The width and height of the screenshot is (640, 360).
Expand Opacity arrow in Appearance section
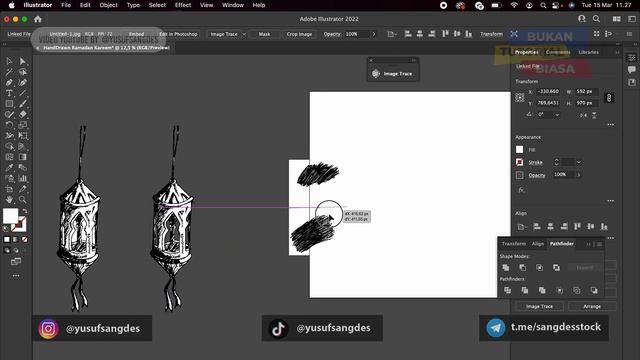point(578,175)
